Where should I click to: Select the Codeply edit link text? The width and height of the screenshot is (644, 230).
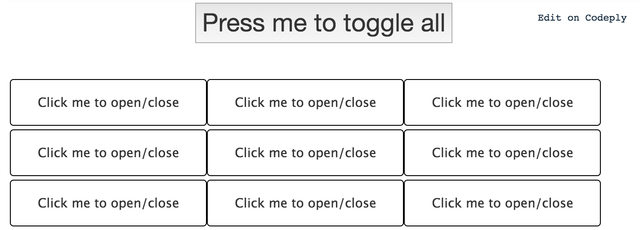pyautogui.click(x=582, y=18)
